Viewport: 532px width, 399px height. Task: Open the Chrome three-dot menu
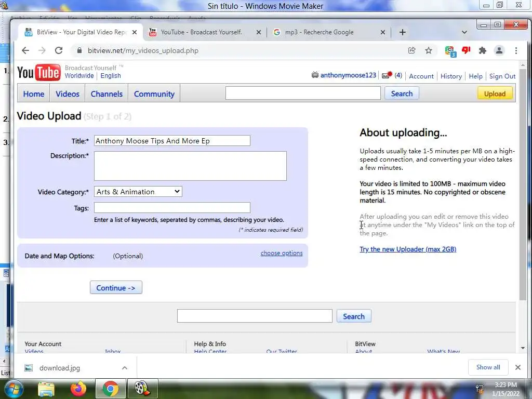pyautogui.click(x=516, y=50)
